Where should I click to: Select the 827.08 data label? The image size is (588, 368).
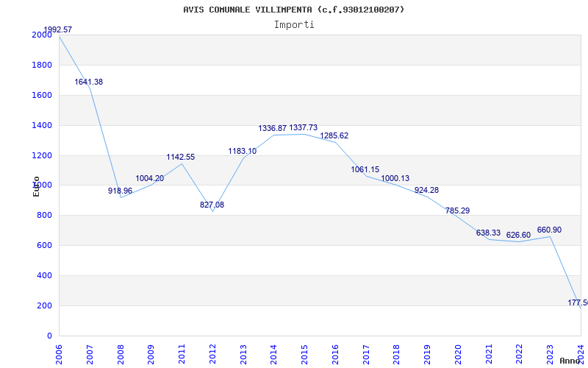click(212, 205)
